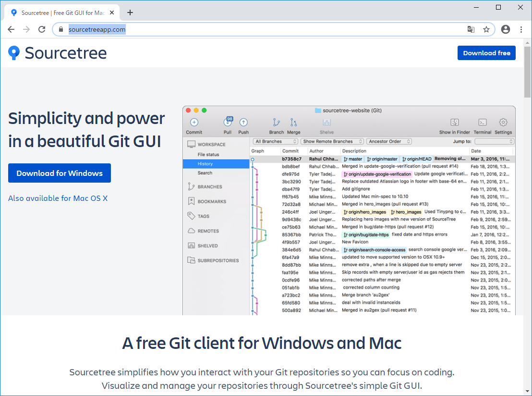
Task: Click the Download free button
Action: coord(486,53)
